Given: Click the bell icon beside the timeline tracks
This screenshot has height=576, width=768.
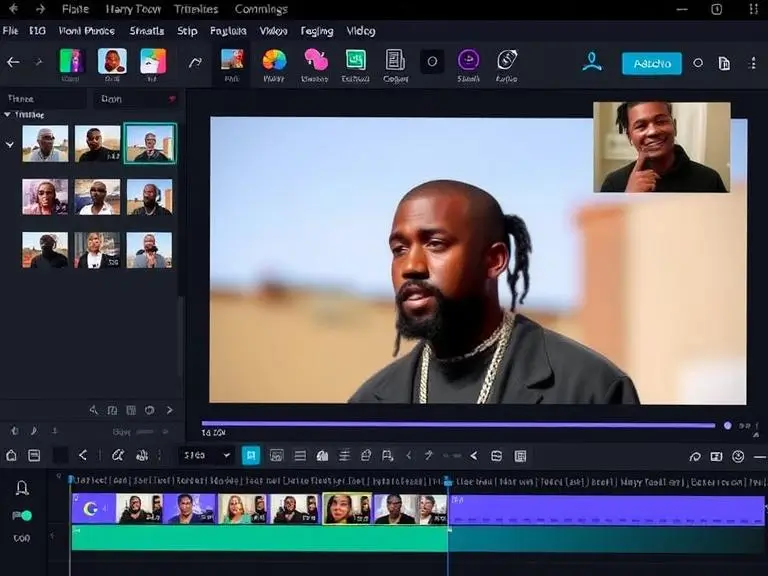Looking at the screenshot, I should point(22,487).
